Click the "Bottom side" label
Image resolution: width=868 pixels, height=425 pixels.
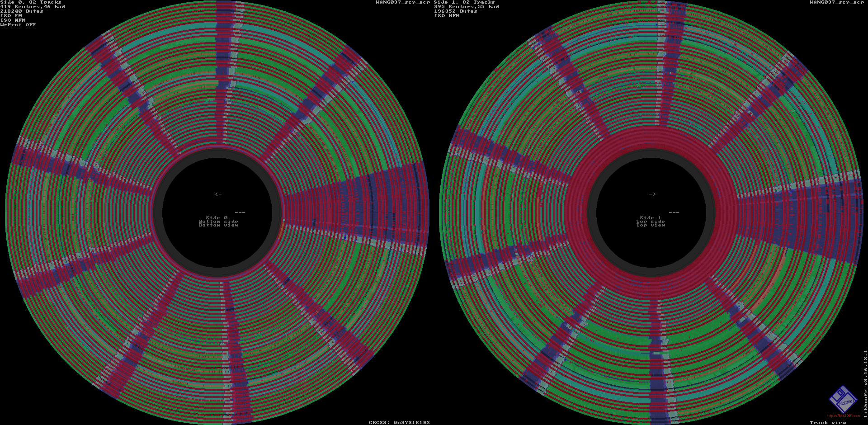point(218,222)
